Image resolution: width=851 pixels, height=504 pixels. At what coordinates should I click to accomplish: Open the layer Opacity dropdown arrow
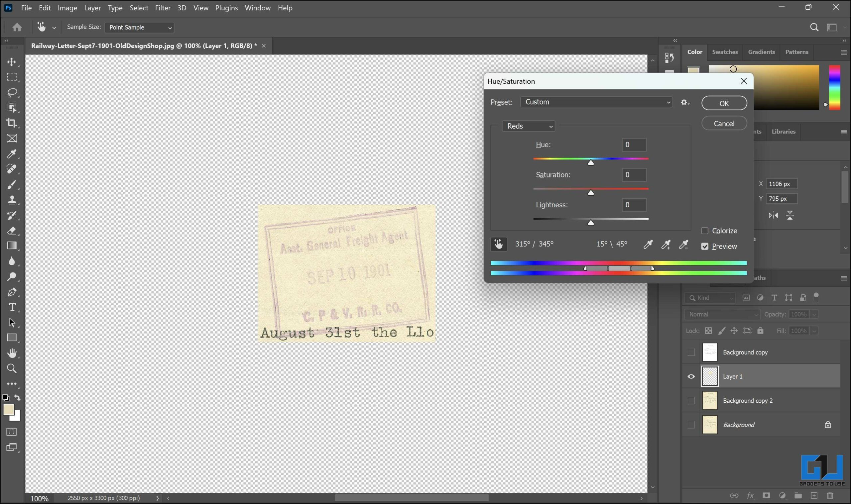pos(814,315)
